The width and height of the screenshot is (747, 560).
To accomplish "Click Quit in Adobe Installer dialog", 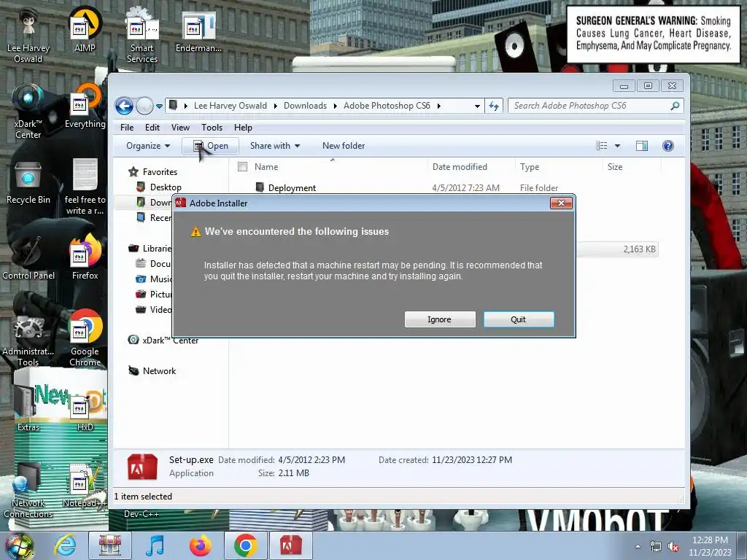I will tap(519, 319).
